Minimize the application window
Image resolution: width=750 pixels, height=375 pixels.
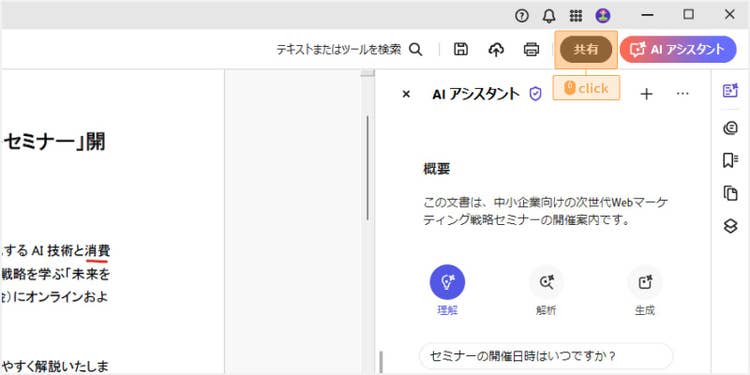tap(648, 15)
